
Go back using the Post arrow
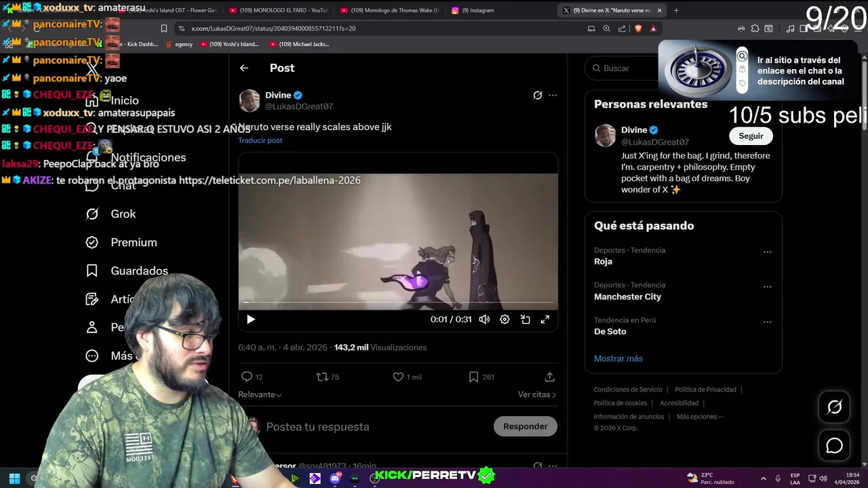(x=244, y=68)
